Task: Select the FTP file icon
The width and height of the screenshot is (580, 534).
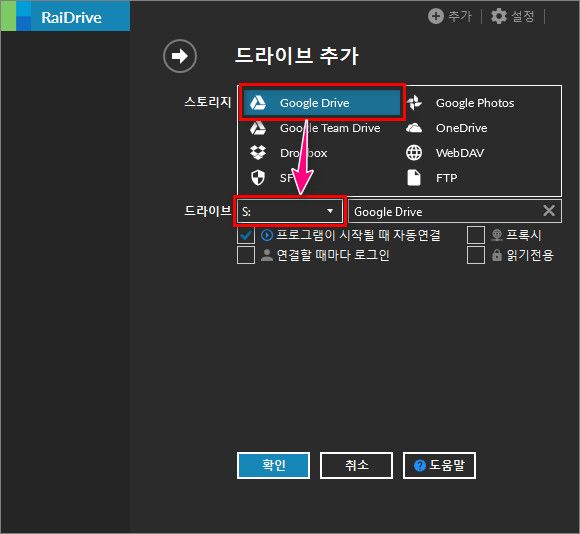Action: (414, 178)
